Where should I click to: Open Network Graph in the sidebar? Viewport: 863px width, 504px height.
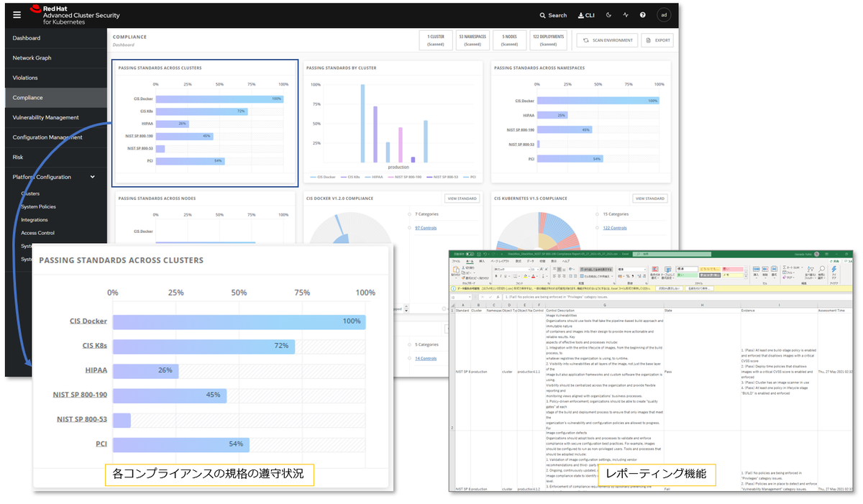[32, 58]
